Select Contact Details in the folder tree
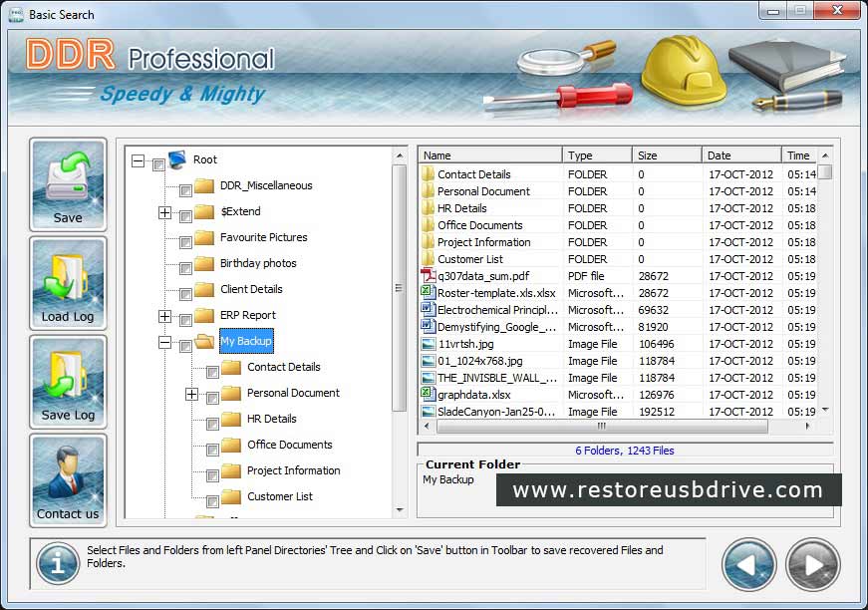This screenshot has width=868, height=610. click(x=283, y=367)
